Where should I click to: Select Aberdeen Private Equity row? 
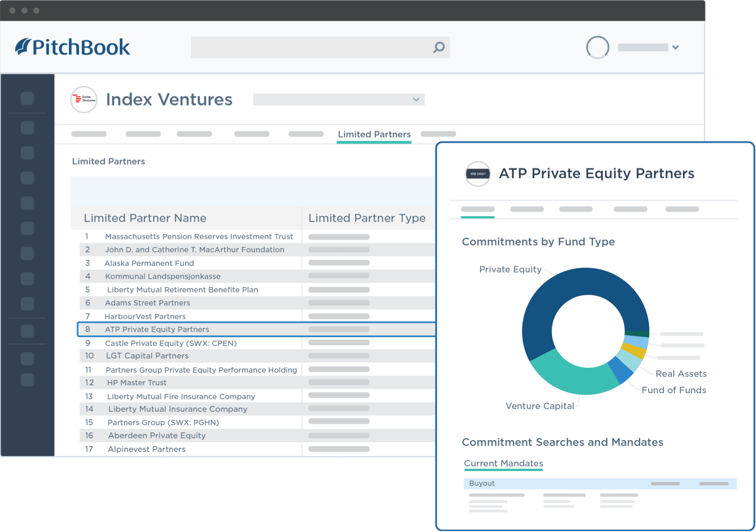[x=257, y=436]
